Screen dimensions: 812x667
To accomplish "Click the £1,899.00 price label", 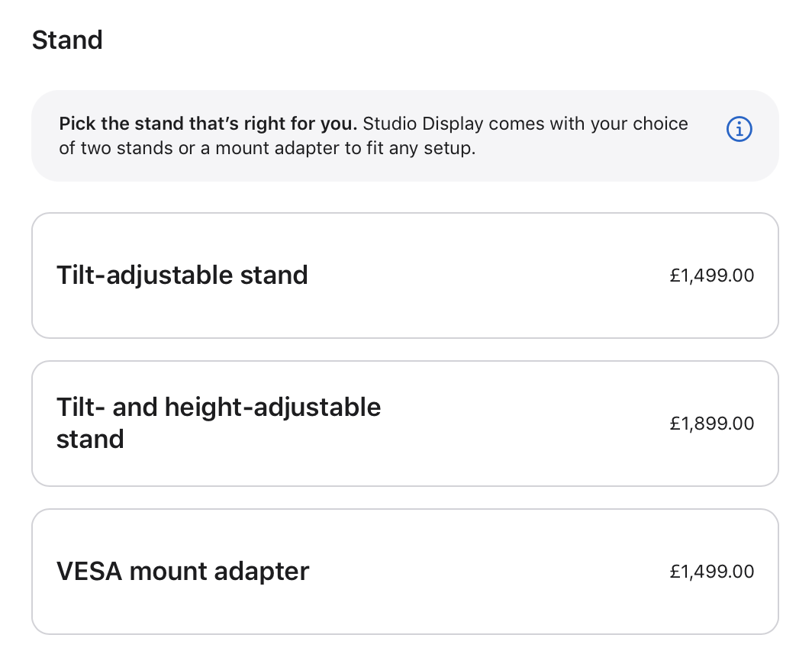I will tap(711, 424).
